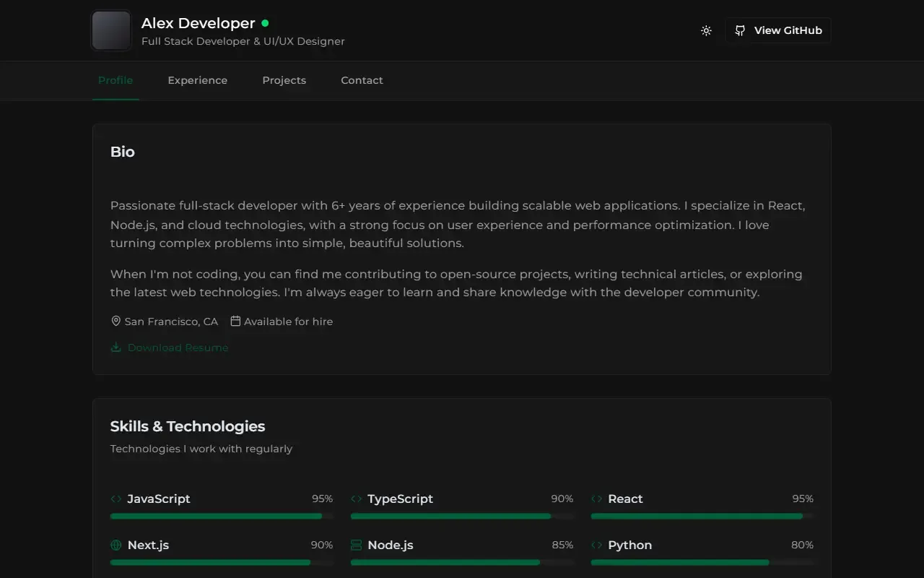Click the Available for hire text
This screenshot has height=578, width=924.
pyautogui.click(x=289, y=322)
